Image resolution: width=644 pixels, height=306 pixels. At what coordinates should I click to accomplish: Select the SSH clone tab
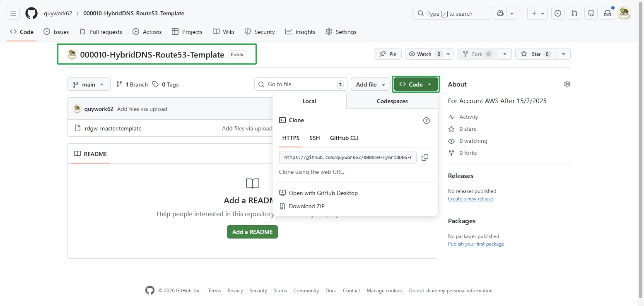[314, 138]
